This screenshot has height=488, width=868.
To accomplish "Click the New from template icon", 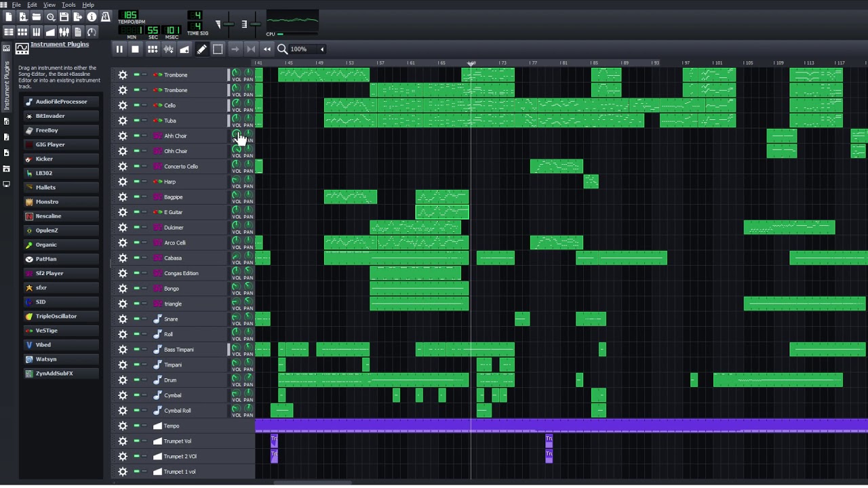I will 22,17.
